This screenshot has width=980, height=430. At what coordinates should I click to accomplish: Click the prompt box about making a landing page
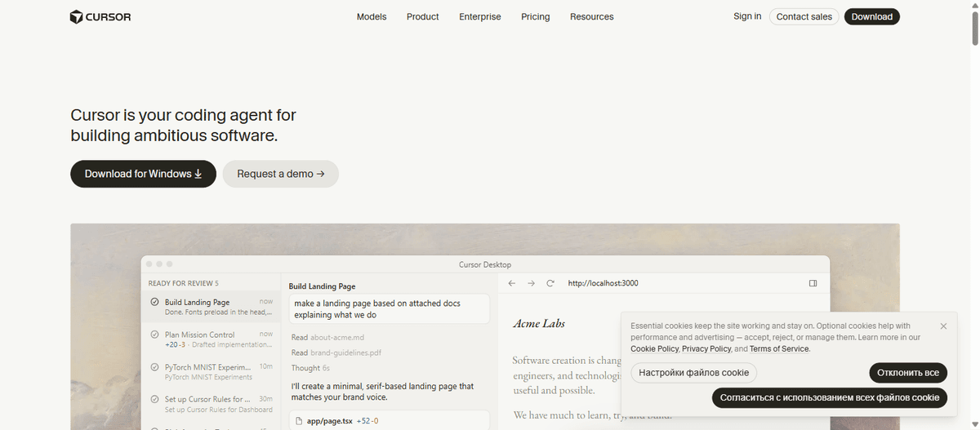tap(389, 309)
